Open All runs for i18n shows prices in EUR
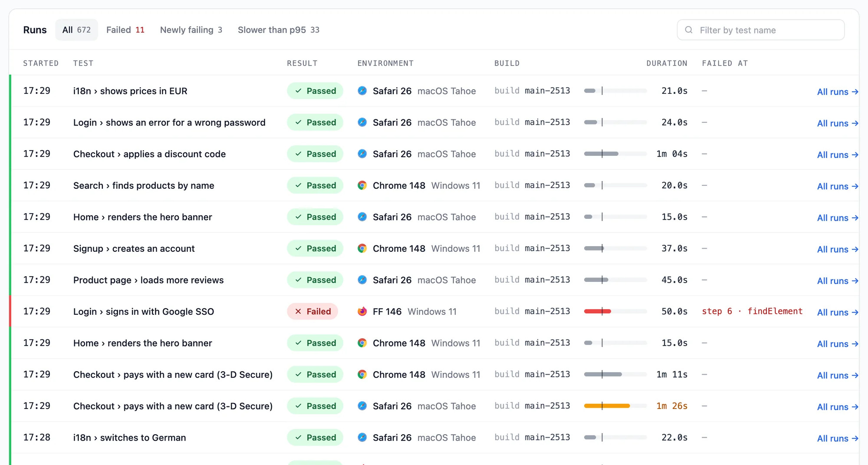 click(838, 92)
